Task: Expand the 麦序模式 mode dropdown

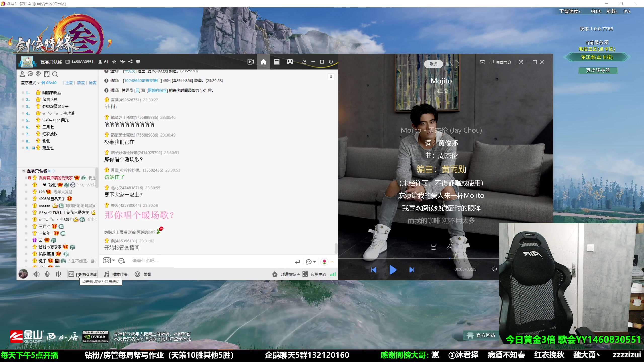Action: click(30, 83)
